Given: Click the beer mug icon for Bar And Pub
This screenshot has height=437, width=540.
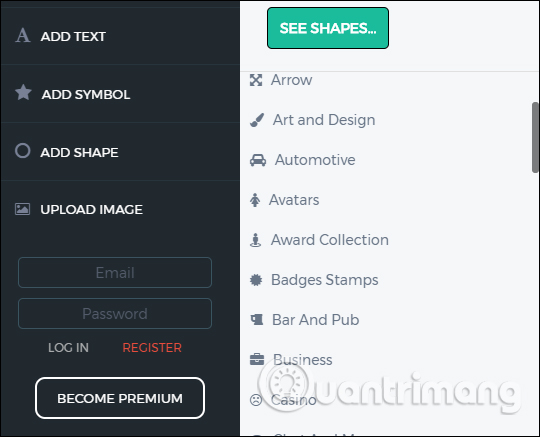Looking at the screenshot, I should point(257,320).
